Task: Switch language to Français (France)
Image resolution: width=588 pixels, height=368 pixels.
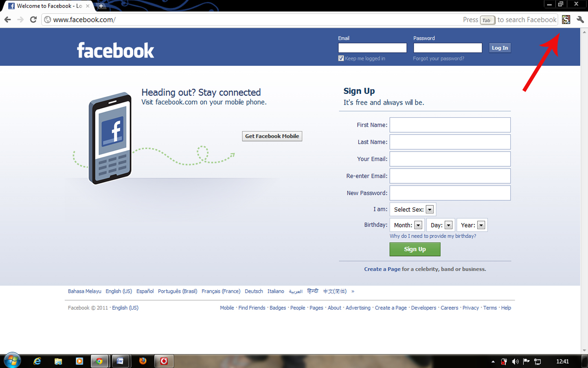Action: coord(221,291)
